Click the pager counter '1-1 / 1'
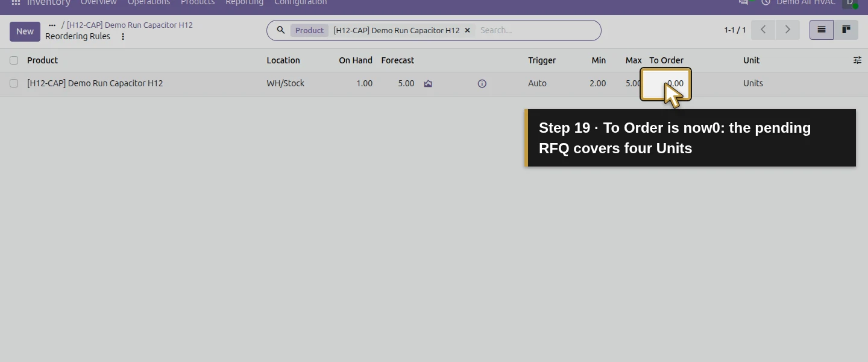 point(735,30)
